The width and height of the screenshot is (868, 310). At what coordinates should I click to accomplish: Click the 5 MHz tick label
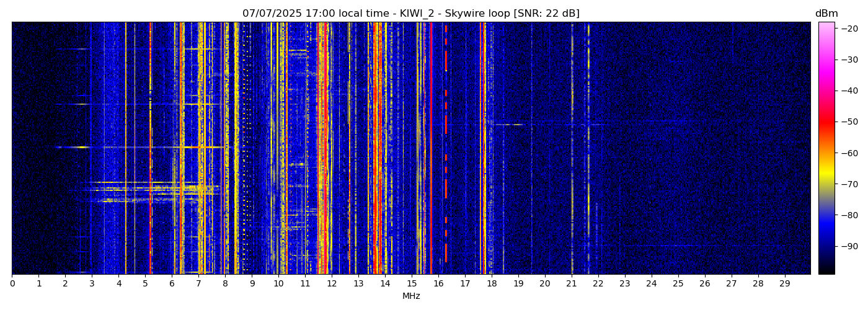click(145, 284)
